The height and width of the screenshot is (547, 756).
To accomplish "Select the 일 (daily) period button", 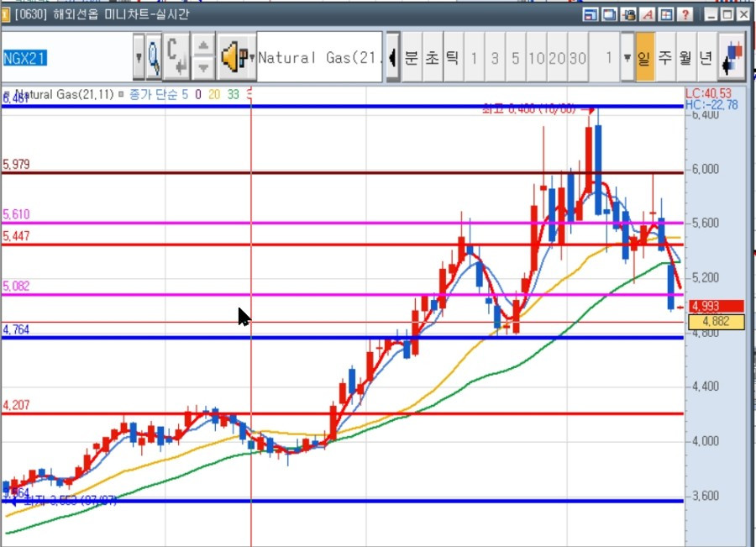I will click(x=645, y=57).
